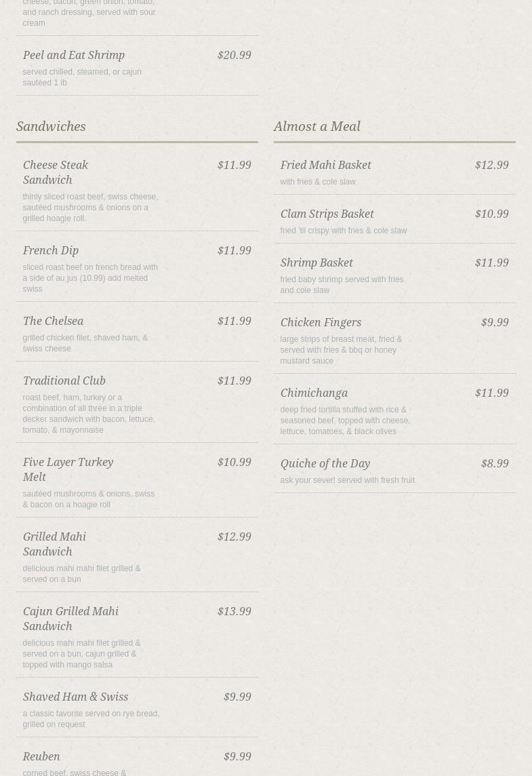Select the Clam Strips Basket item
Image resolution: width=532 pixels, height=776 pixels.
click(327, 214)
